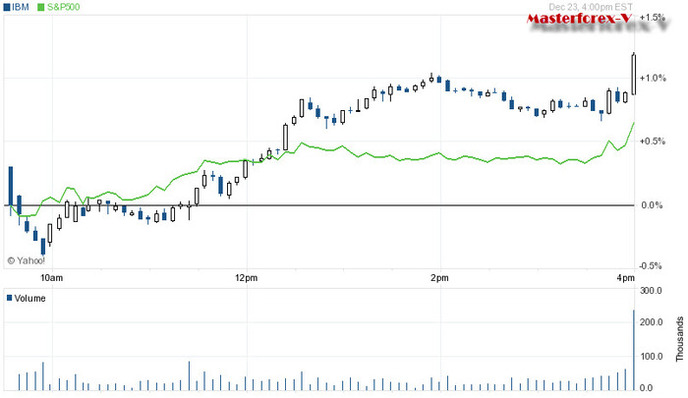Click the +0.5% price axis label

pyautogui.click(x=652, y=141)
